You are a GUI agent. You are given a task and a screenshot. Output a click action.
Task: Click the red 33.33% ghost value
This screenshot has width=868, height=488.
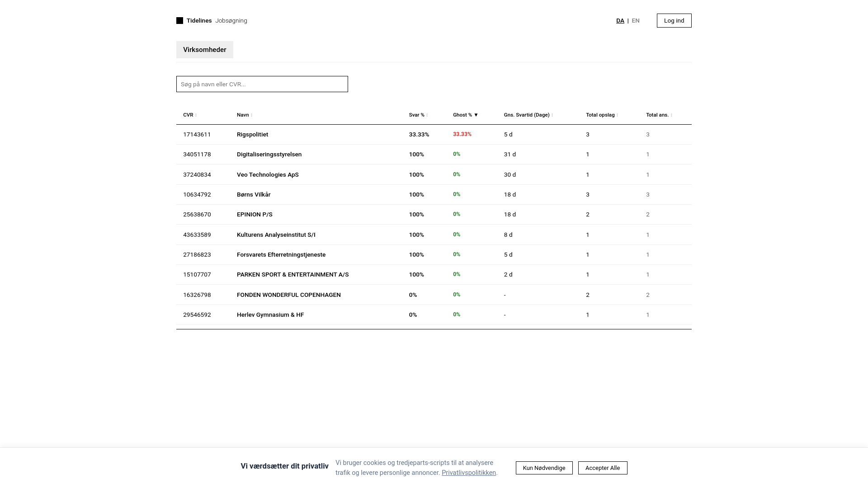click(462, 134)
